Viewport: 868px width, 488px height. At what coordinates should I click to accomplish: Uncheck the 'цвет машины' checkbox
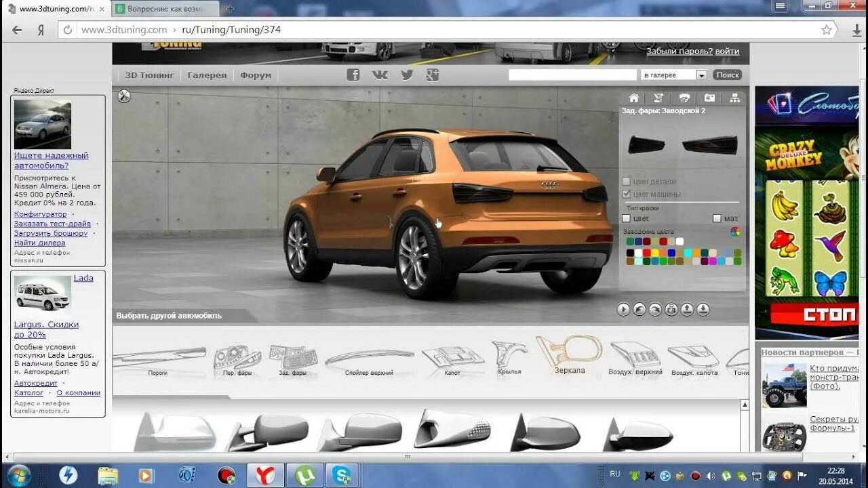click(x=627, y=194)
